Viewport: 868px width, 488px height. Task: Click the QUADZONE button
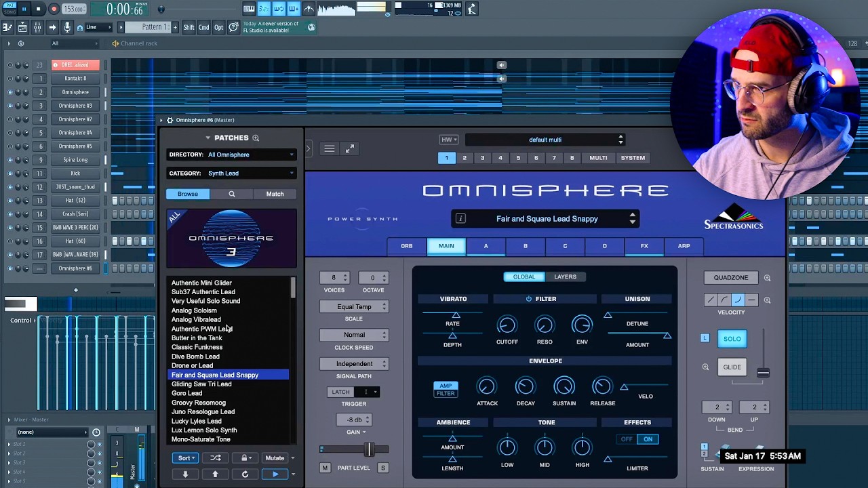point(731,278)
